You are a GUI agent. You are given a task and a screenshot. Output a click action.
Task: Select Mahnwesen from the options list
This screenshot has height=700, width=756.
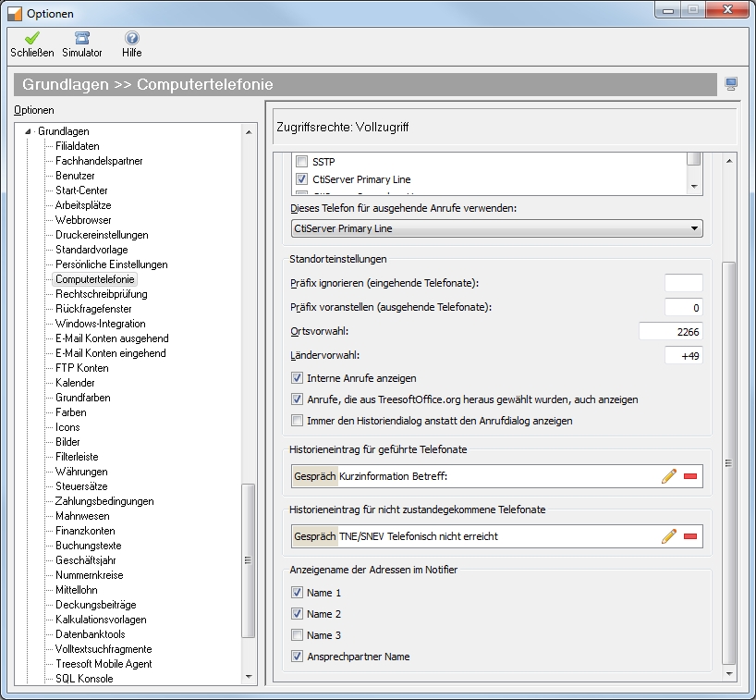point(82,516)
